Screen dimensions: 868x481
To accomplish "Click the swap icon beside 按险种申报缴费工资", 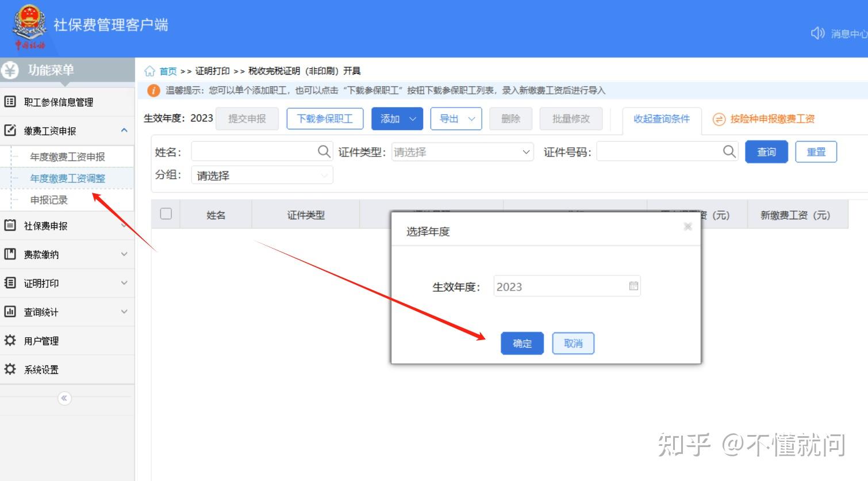I will (x=719, y=119).
